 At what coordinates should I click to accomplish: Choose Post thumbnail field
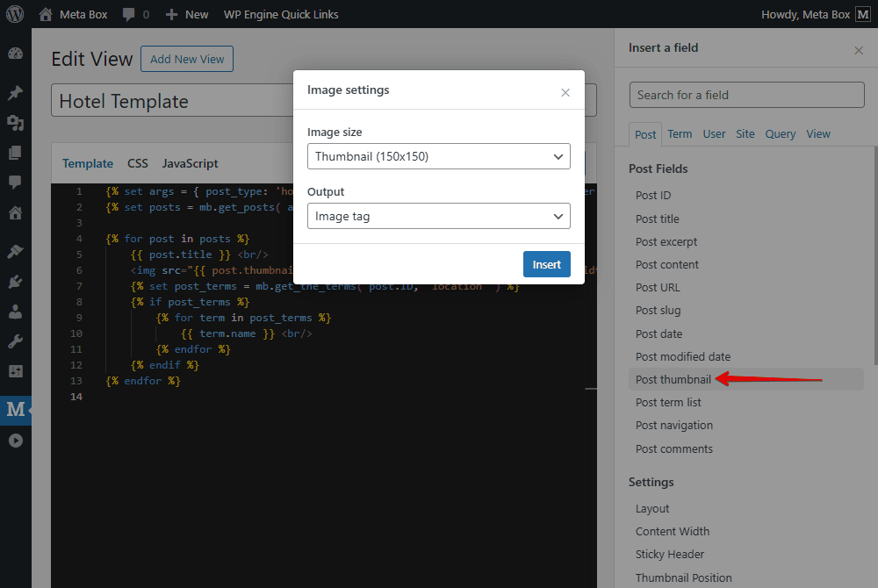click(673, 379)
